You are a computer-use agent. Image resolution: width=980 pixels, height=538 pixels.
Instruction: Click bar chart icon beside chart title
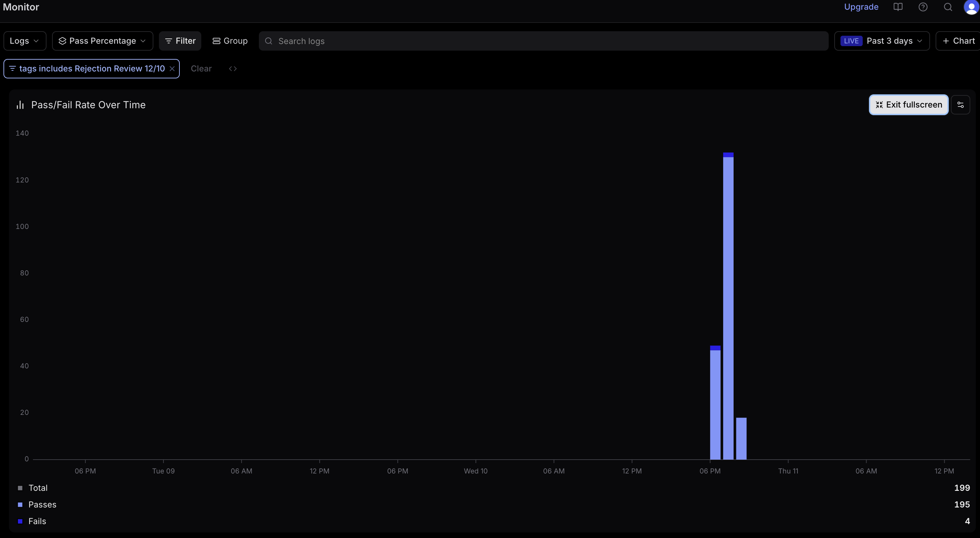tap(20, 105)
